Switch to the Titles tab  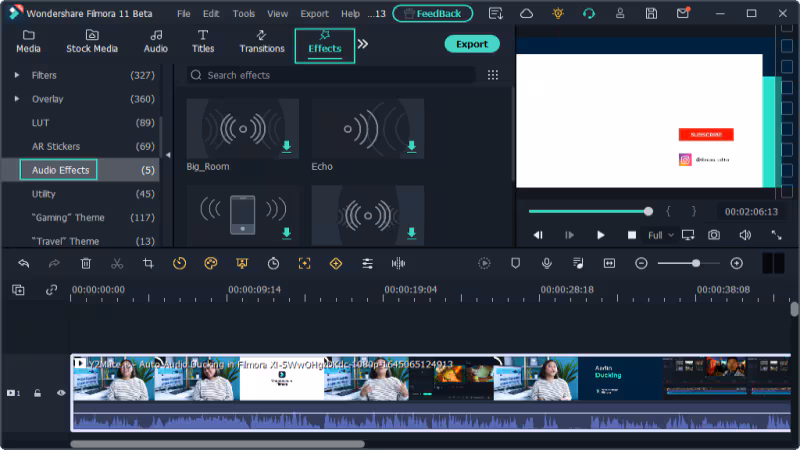click(x=203, y=42)
